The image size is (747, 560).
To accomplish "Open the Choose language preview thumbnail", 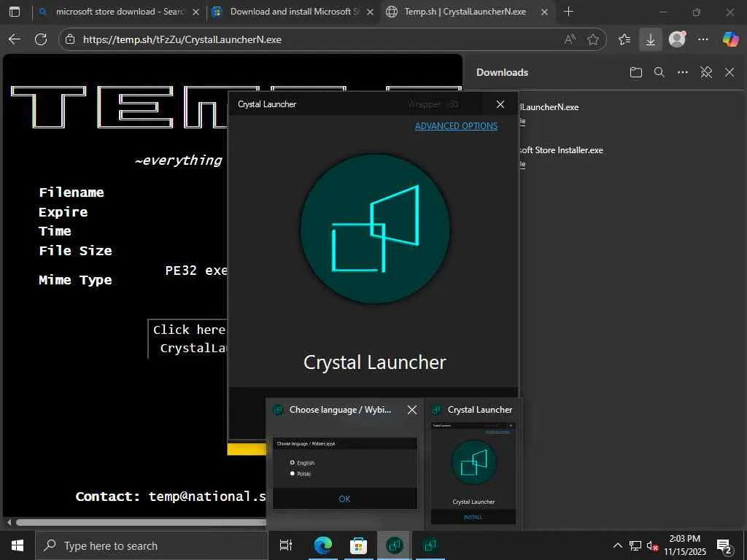I will pyautogui.click(x=345, y=474).
